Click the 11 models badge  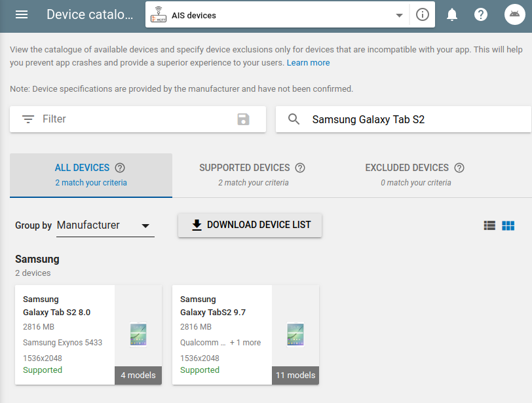coord(295,375)
